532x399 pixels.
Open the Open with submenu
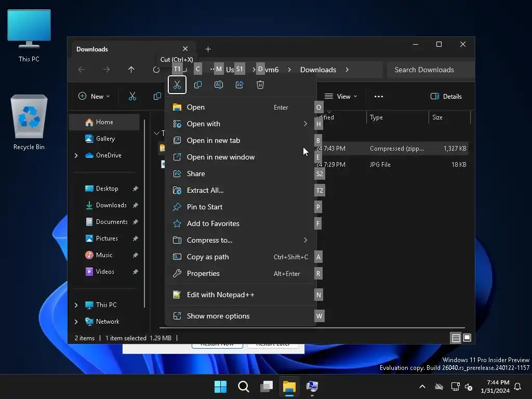241,124
